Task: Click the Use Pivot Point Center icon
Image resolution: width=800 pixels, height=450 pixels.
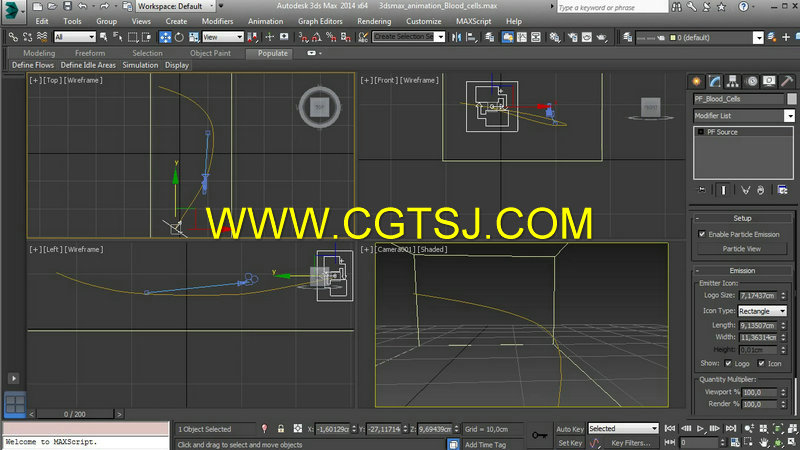Action: pyautogui.click(x=253, y=37)
